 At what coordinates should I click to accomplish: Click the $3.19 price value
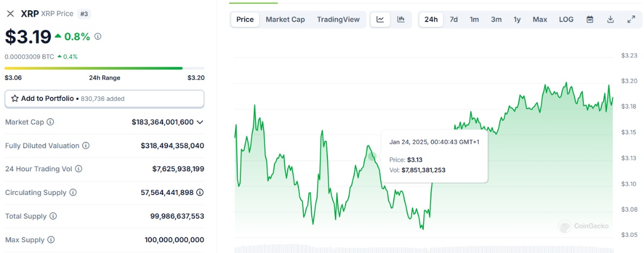click(x=28, y=37)
